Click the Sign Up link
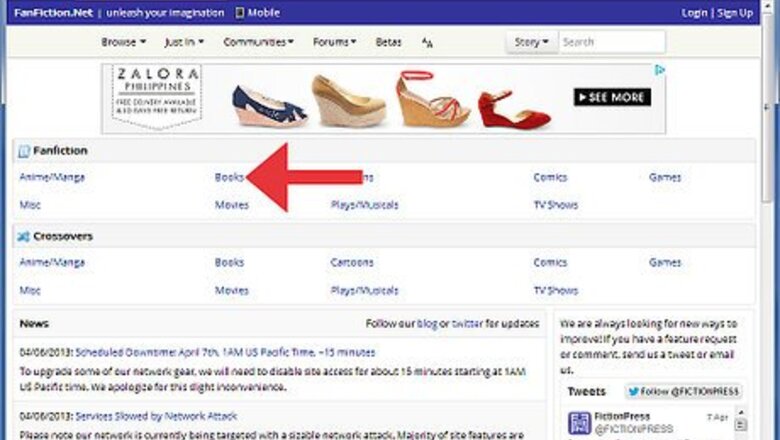This screenshot has height=440, width=780. 735,13
